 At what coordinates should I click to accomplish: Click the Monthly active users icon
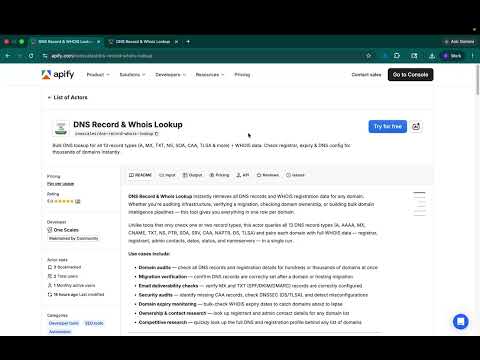(50, 285)
